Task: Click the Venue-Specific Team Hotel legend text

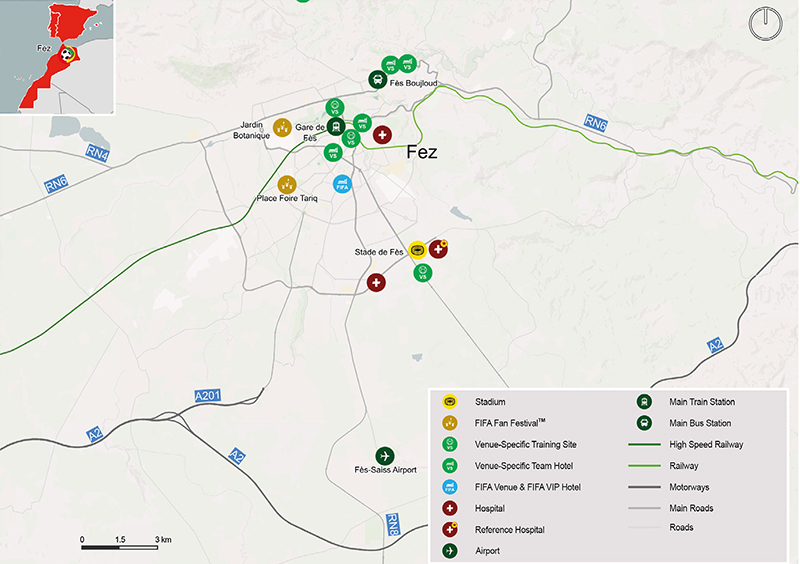Action: click(x=524, y=465)
